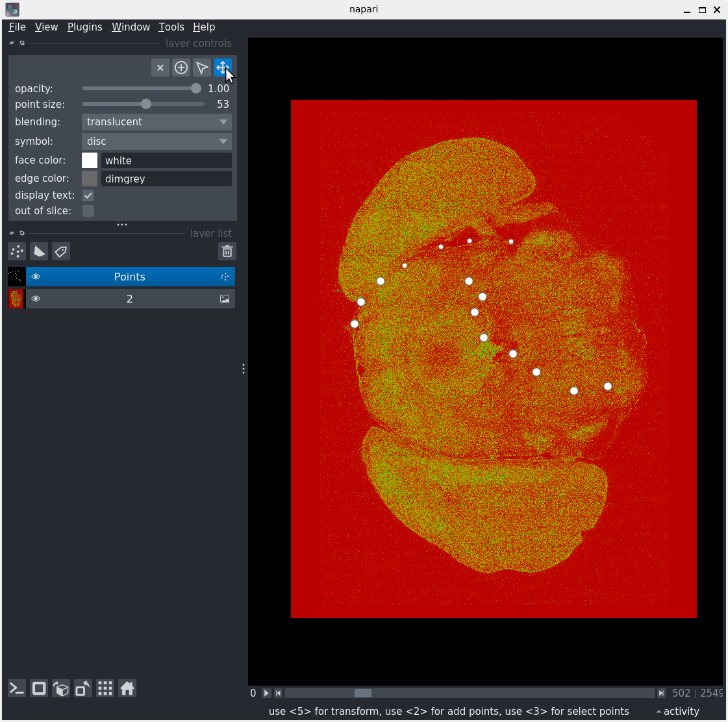Uncheck the display text checkbox
Viewport: 728px width, 722px height.
[88, 195]
